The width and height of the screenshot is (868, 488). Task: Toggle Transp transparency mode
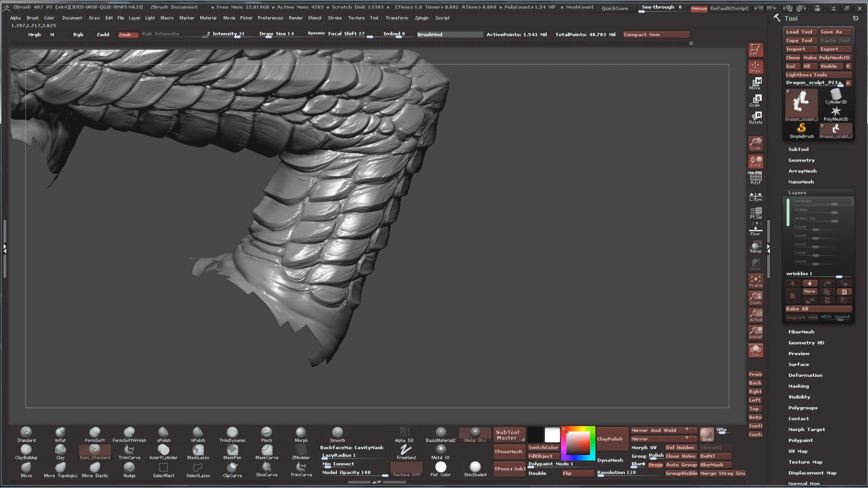755,247
